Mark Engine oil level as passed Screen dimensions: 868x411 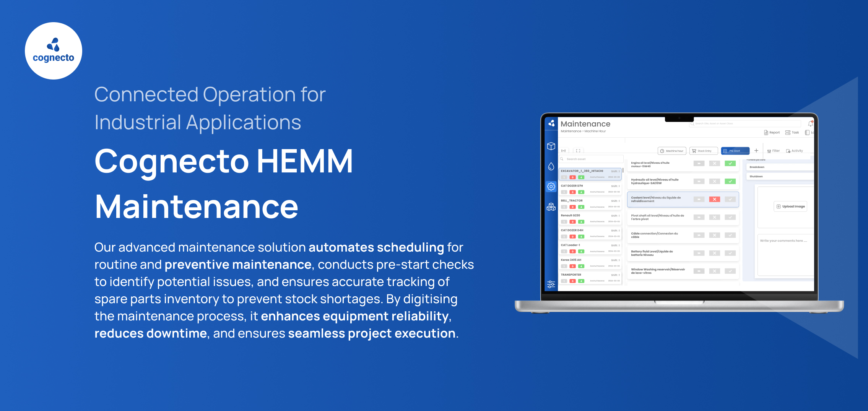[730, 164]
